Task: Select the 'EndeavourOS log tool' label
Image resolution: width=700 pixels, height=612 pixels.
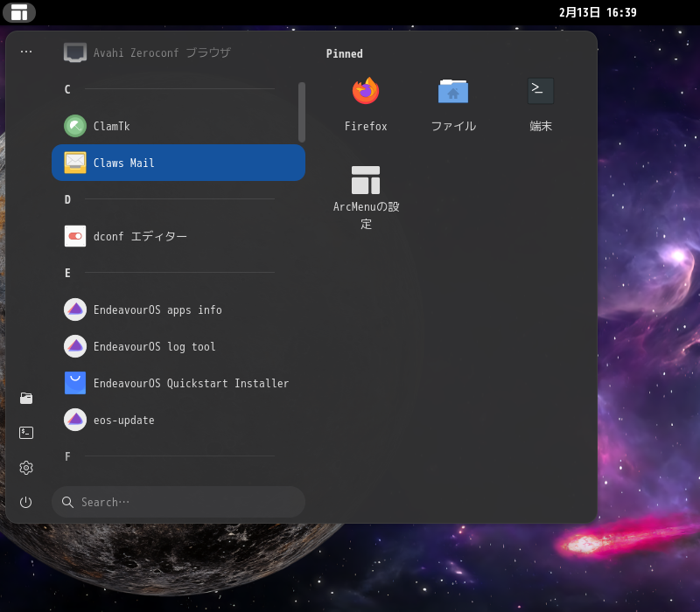Action: coord(155,346)
